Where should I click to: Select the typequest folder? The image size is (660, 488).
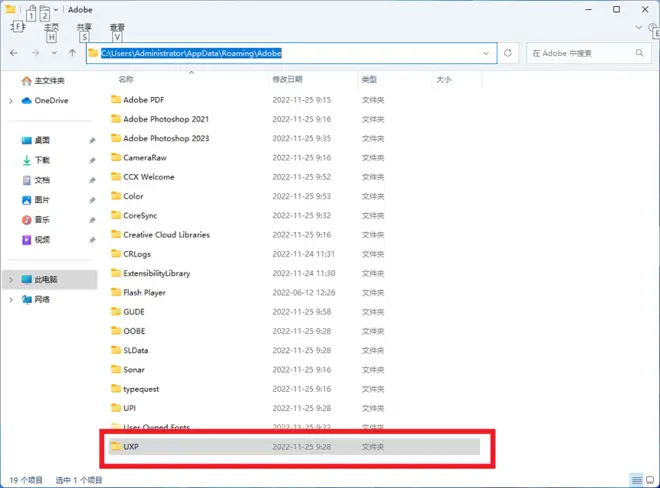pyautogui.click(x=135, y=389)
